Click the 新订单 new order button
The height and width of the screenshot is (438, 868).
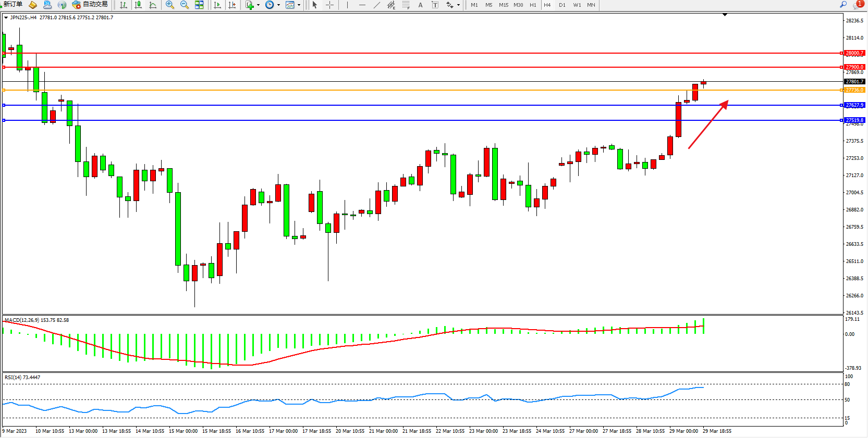(x=13, y=5)
